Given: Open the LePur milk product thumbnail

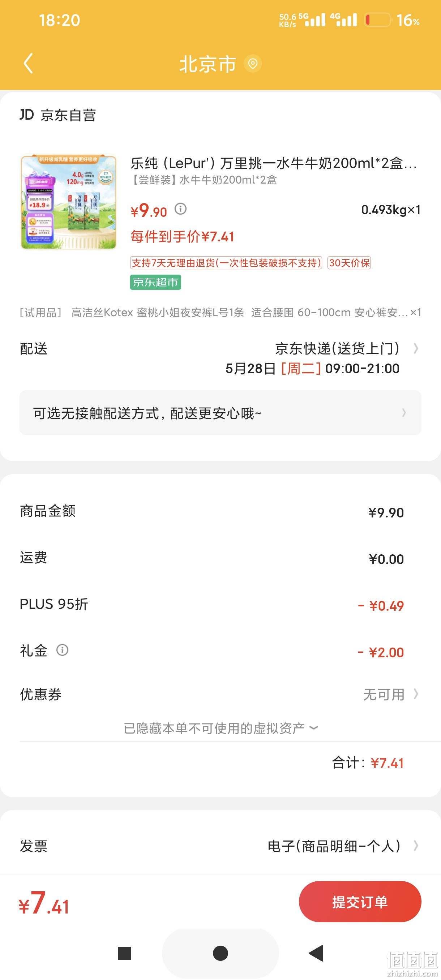Looking at the screenshot, I should (68, 202).
